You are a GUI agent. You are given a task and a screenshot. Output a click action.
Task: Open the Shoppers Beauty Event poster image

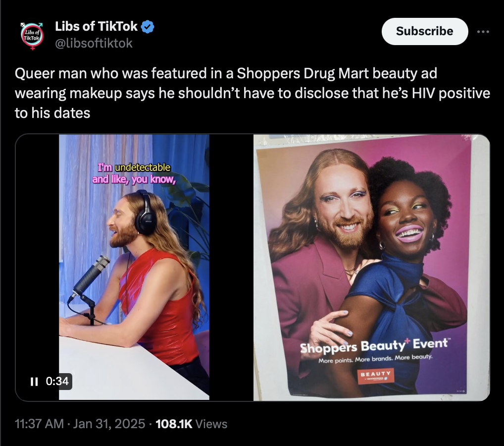click(372, 267)
